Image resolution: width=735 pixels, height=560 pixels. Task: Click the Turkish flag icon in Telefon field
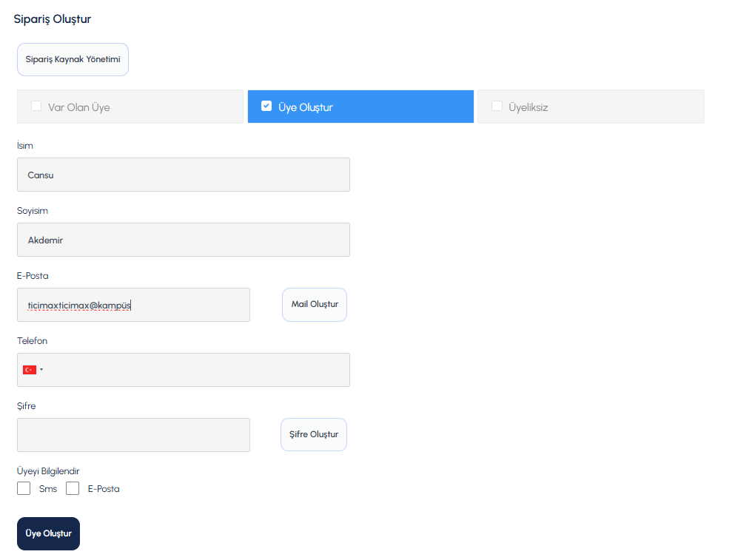point(30,370)
